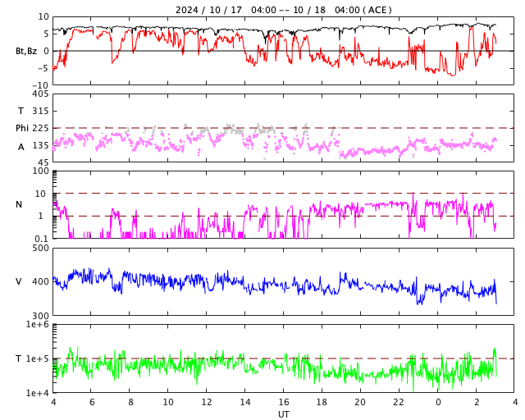Screen dimensions: 525x420
Task: Click the "8" hour tick on UT axis
Action: tap(130, 402)
